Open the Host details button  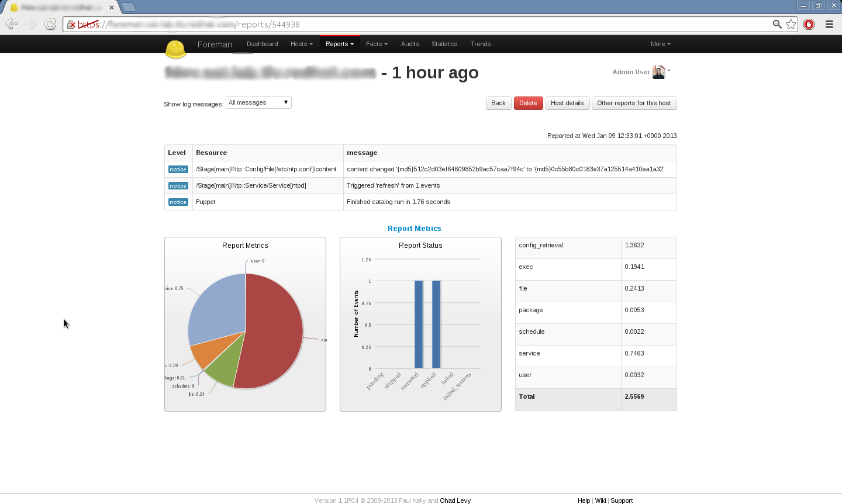pos(567,103)
